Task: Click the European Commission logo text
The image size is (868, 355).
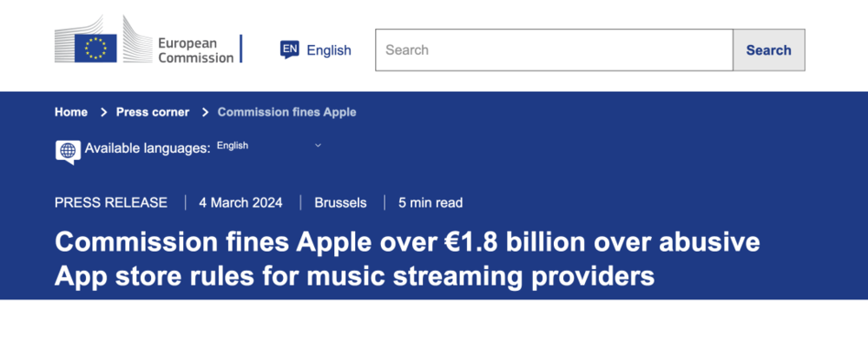Action: click(195, 50)
